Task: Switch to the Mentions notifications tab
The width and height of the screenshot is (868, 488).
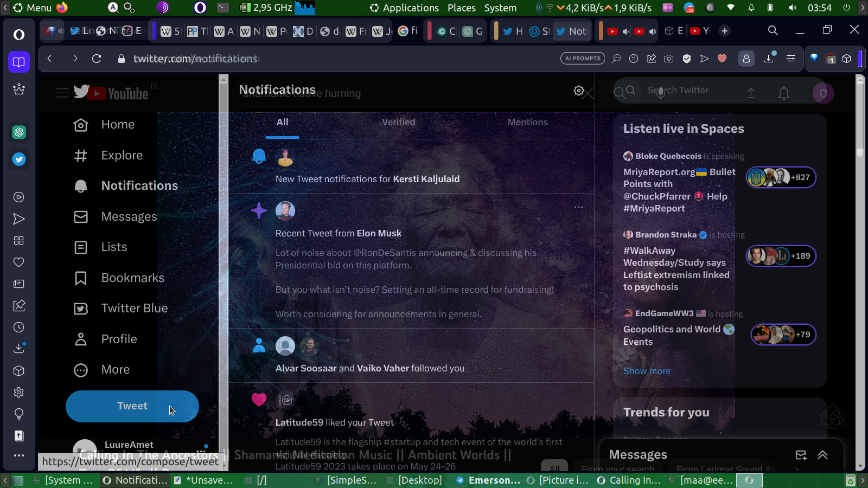Action: pos(528,123)
